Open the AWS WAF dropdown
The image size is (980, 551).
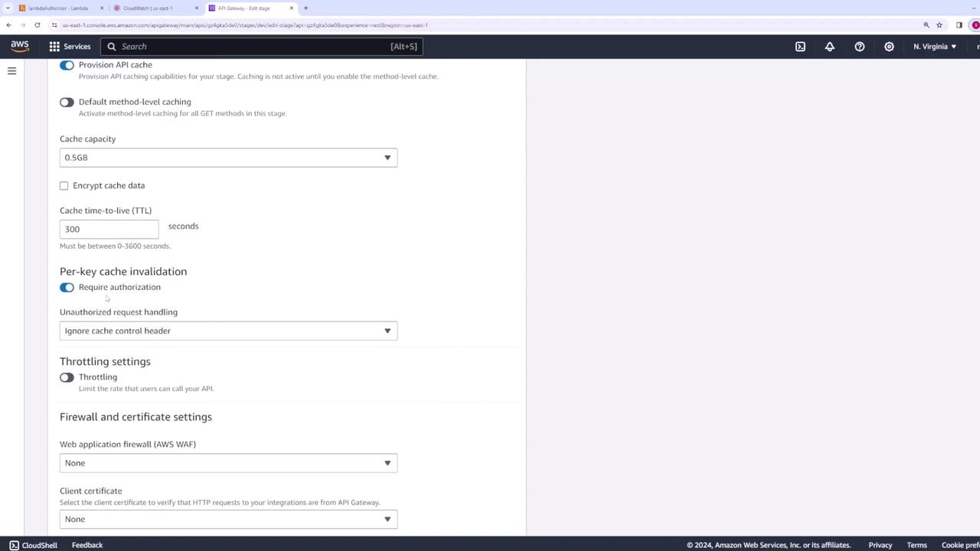(x=228, y=463)
